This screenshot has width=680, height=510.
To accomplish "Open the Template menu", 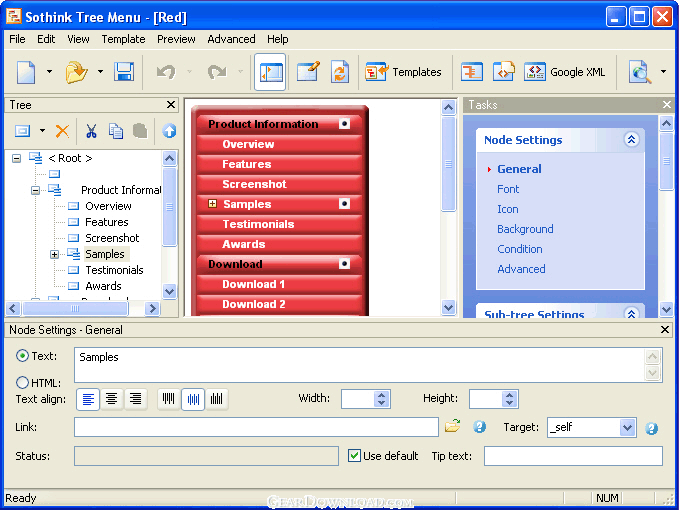I will 123,39.
